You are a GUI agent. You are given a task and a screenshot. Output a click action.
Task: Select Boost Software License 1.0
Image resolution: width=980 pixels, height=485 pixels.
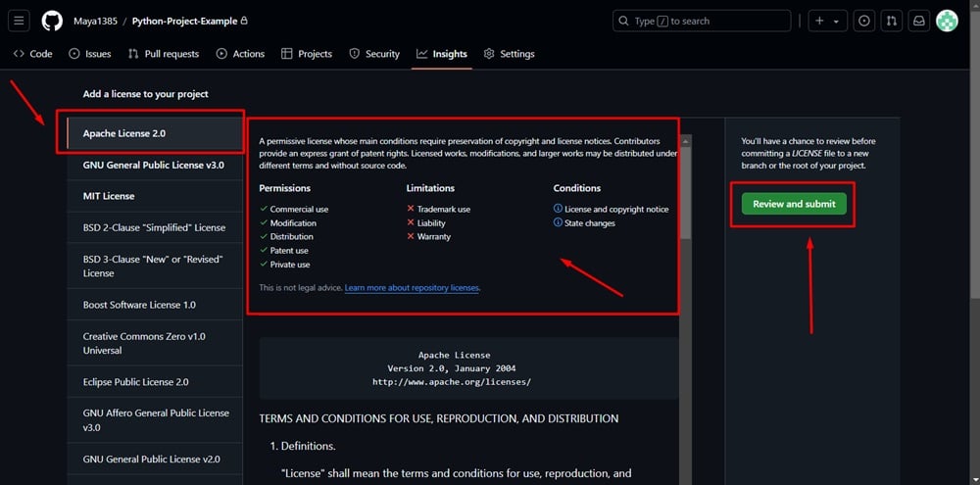pos(155,305)
